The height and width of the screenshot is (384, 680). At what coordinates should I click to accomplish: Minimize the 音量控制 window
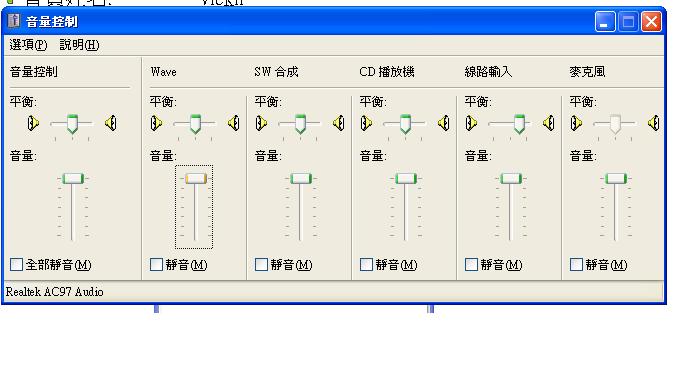(605, 21)
